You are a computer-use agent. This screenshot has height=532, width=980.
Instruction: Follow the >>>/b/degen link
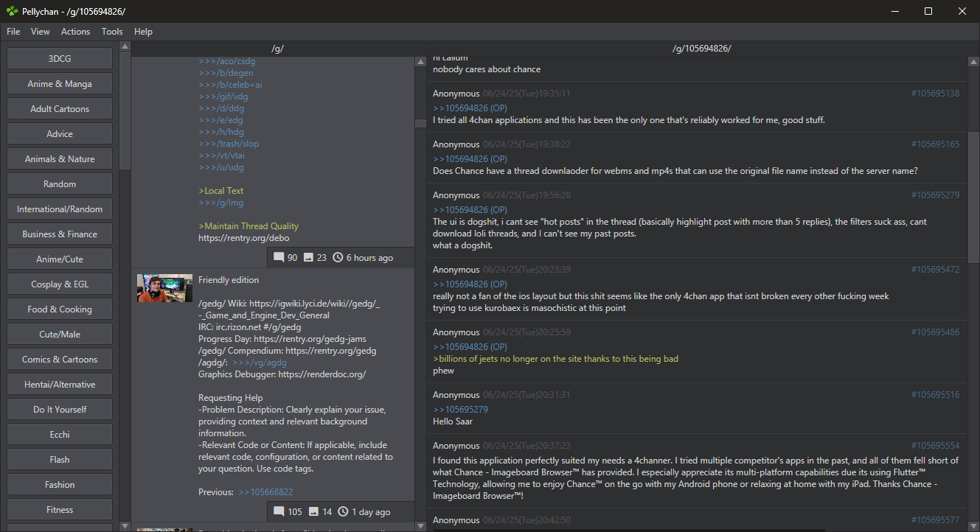[x=226, y=73]
